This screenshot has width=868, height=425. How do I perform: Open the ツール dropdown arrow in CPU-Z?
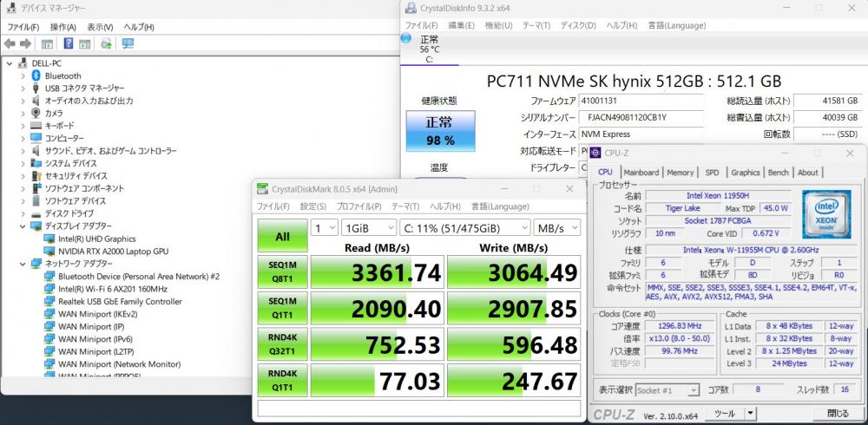click(750, 413)
